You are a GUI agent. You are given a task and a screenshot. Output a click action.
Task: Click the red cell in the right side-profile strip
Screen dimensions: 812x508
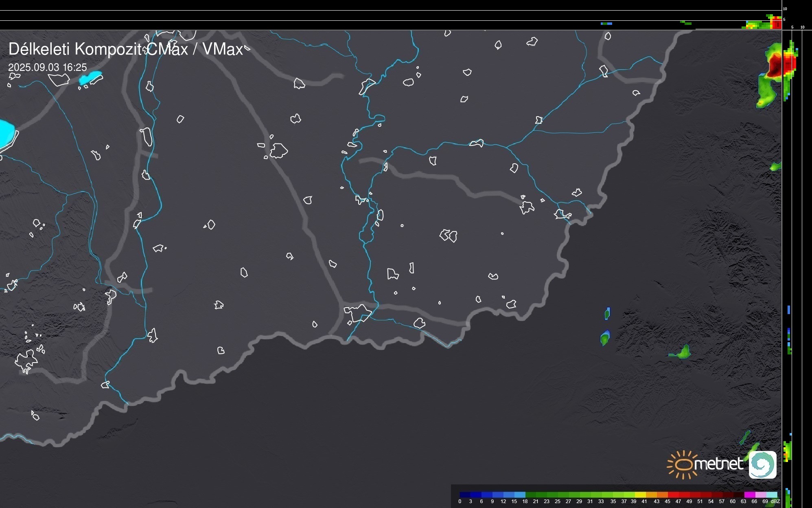[x=788, y=64]
